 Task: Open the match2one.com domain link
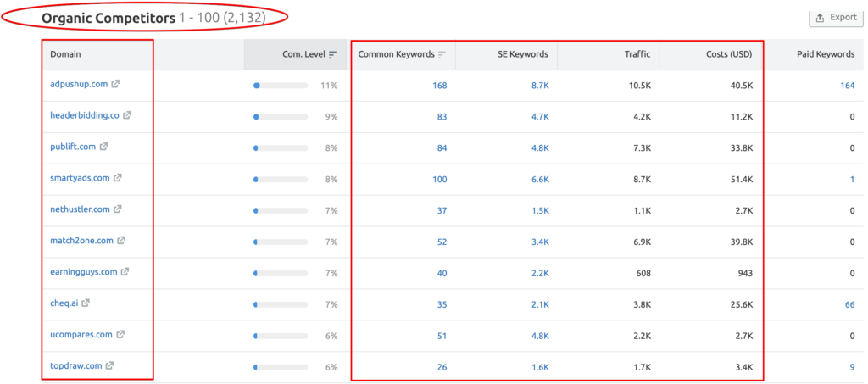82,241
